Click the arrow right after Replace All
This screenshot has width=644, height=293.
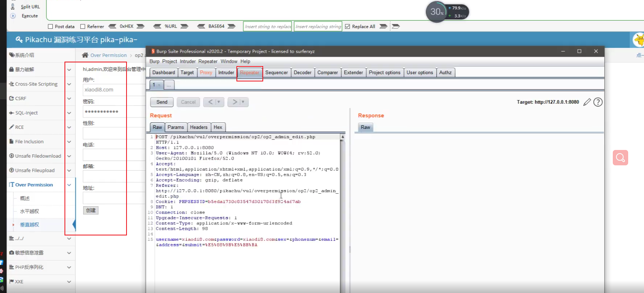[383, 26]
